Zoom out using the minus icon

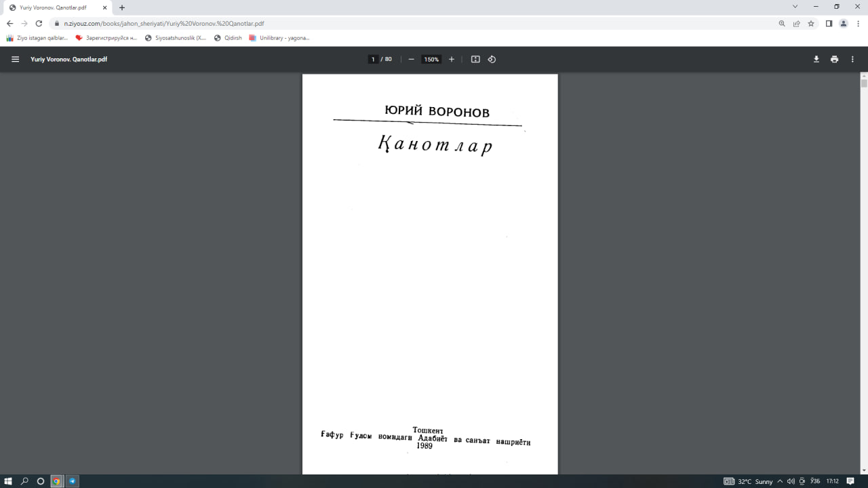(411, 59)
